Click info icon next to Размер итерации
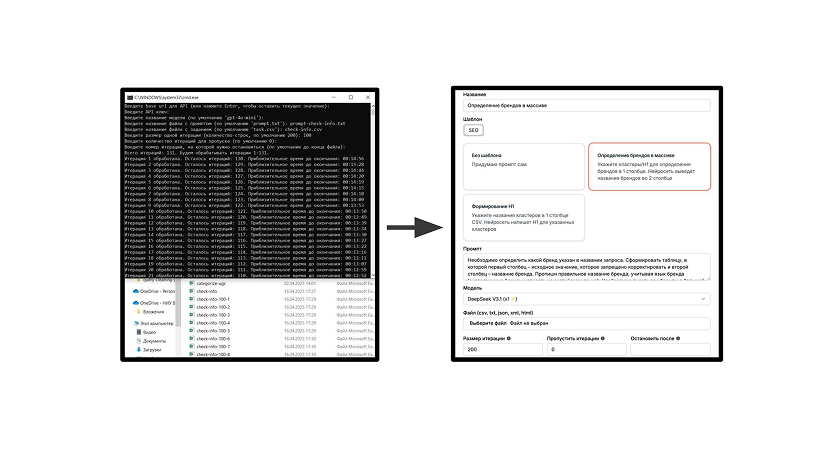Viewport: 840px width, 450px height. 509,339
